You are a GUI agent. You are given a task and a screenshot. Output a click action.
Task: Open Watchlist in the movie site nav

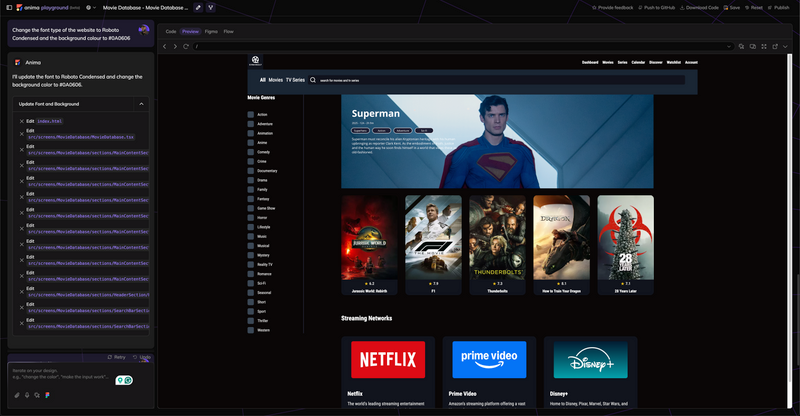[x=673, y=62]
